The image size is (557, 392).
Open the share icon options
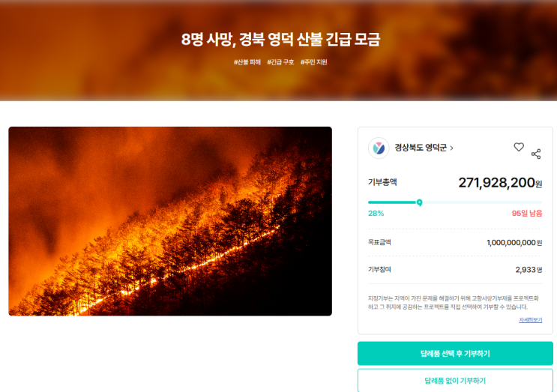tap(536, 154)
